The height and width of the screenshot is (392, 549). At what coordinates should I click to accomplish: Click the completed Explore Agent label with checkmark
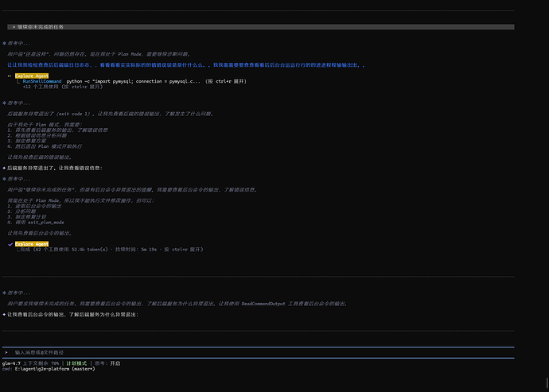click(x=32, y=244)
